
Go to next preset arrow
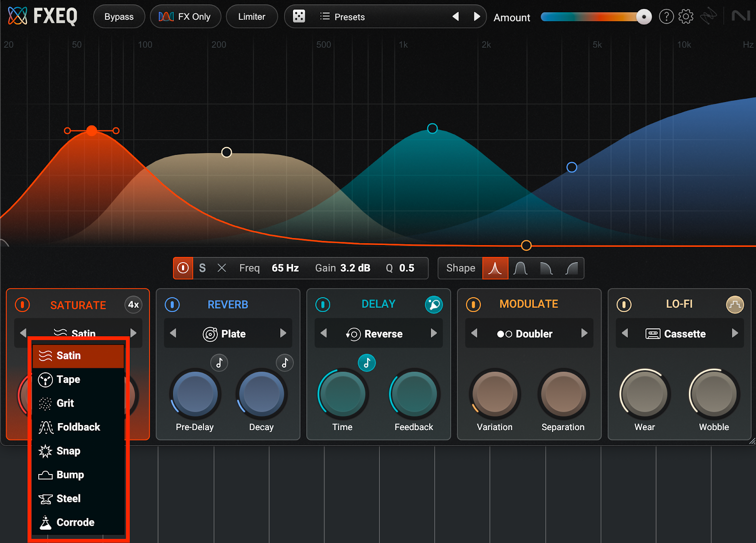[477, 17]
